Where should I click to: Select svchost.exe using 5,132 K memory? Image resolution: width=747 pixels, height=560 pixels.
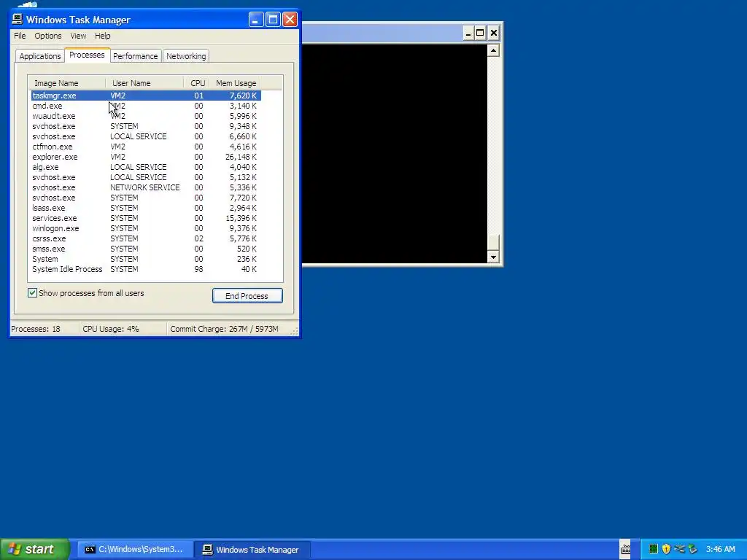[145, 177]
